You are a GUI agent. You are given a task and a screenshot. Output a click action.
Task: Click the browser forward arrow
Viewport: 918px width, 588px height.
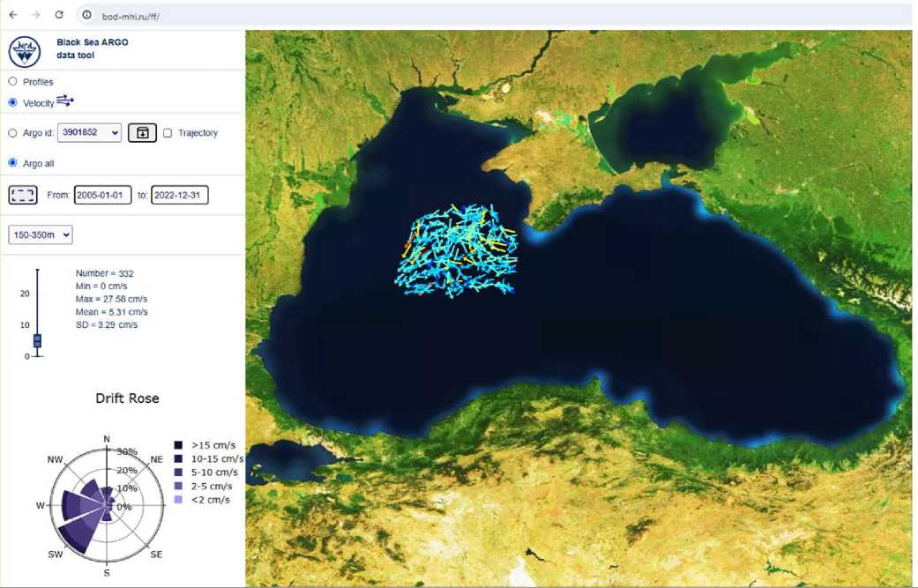[36, 15]
